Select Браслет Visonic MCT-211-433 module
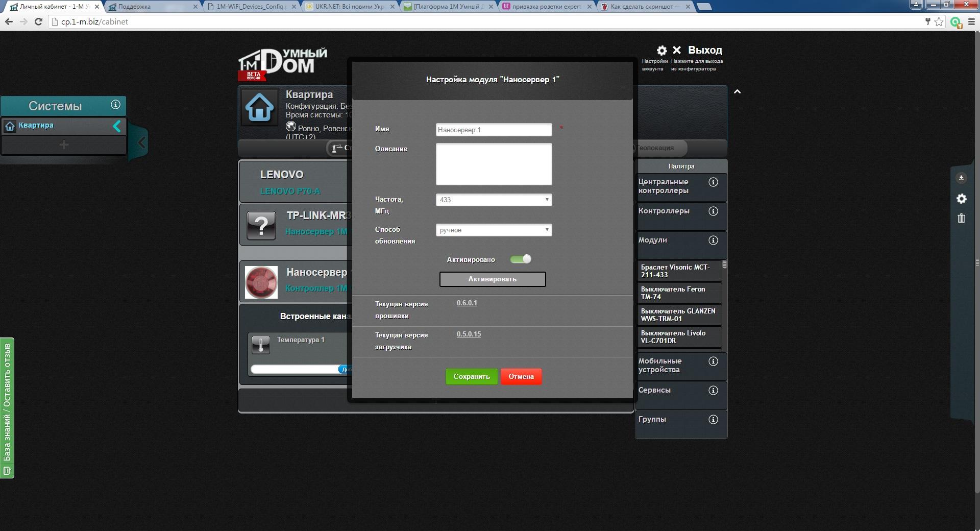The image size is (980, 531). pyautogui.click(x=679, y=271)
